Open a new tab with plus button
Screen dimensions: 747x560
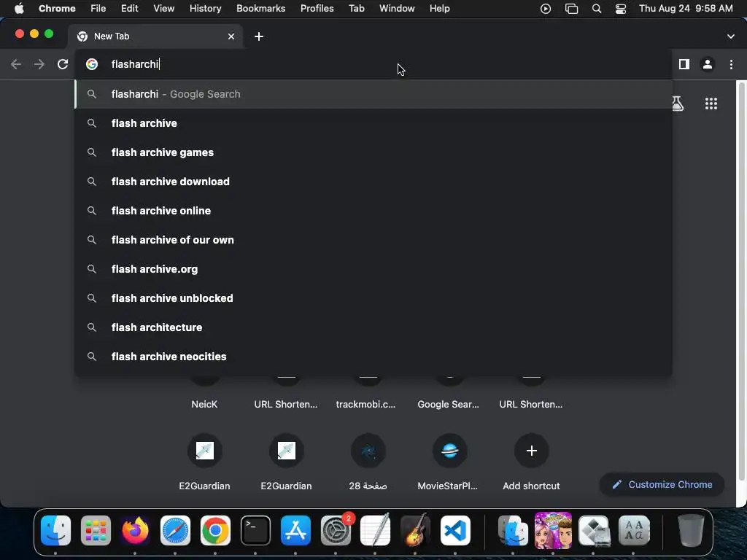259,36
